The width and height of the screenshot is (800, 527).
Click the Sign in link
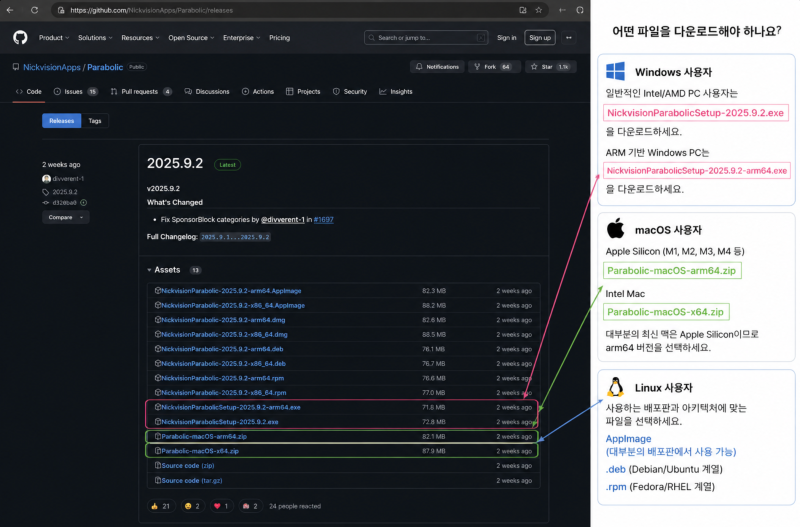point(507,38)
